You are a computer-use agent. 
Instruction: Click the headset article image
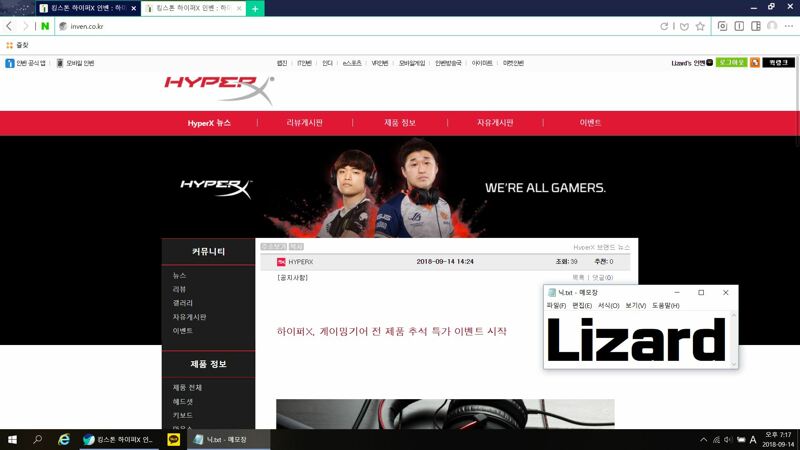tap(445, 414)
